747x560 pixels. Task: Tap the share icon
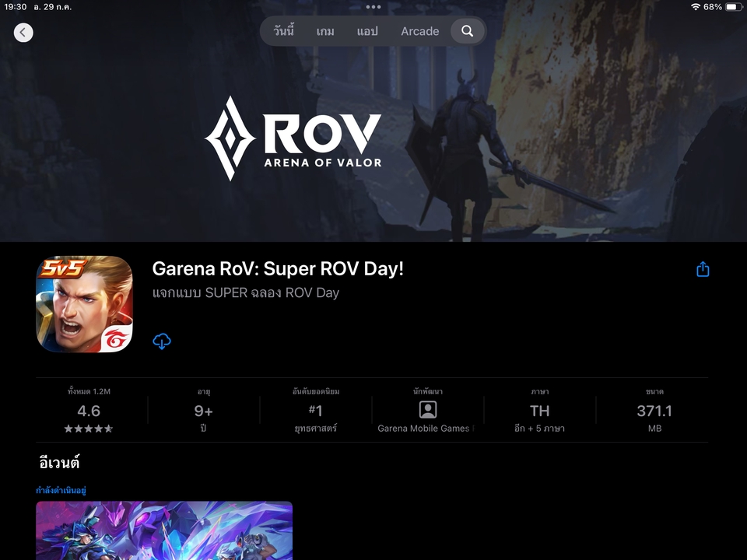(703, 269)
